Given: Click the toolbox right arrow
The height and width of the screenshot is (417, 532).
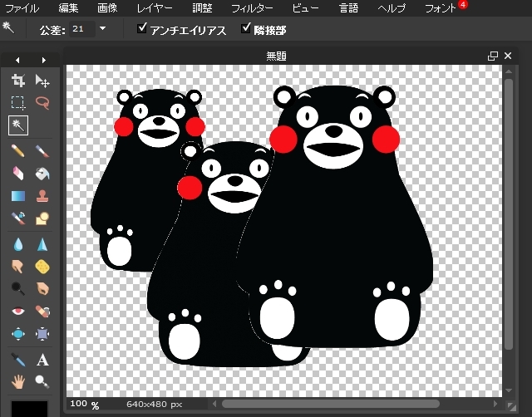Looking at the screenshot, I should click(x=44, y=60).
